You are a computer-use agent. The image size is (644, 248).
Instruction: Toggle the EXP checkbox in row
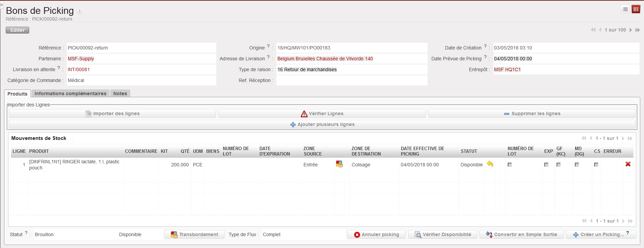point(546,165)
